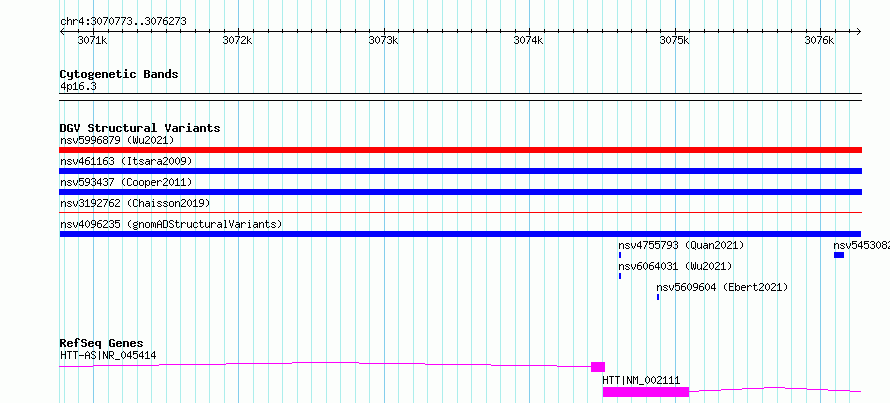Click the right arrowhead of the ruler

click(x=859, y=31)
